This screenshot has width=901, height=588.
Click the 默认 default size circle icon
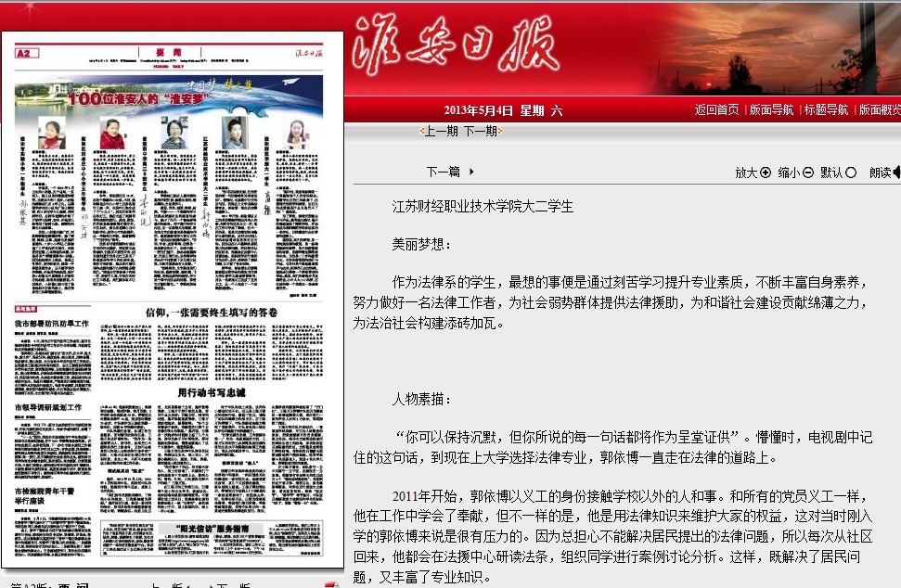pos(851,173)
